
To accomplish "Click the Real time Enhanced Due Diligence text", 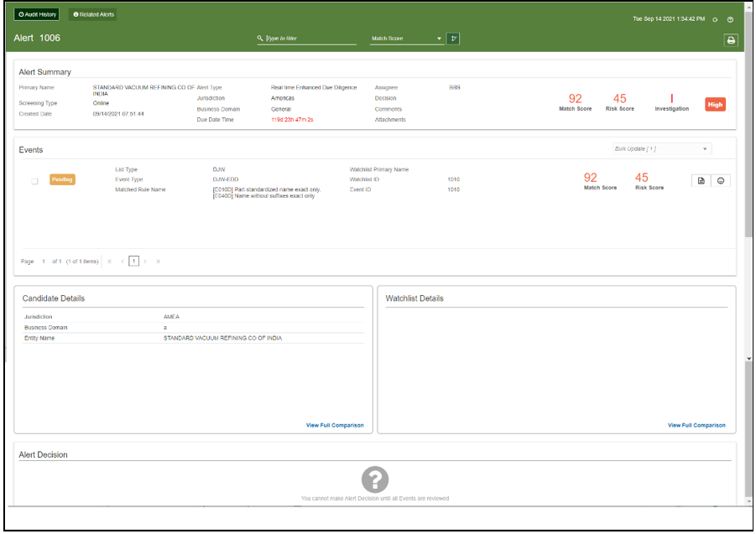I will [314, 88].
